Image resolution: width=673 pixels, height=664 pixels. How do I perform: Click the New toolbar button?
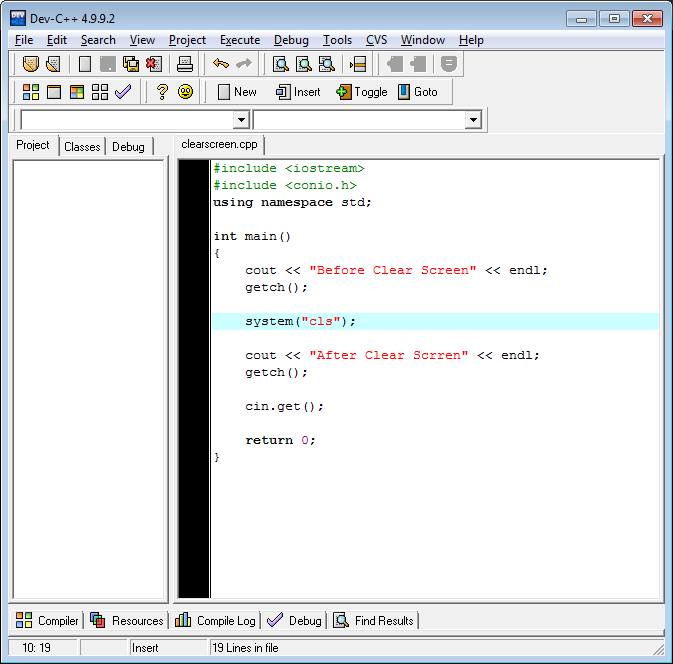(237, 92)
